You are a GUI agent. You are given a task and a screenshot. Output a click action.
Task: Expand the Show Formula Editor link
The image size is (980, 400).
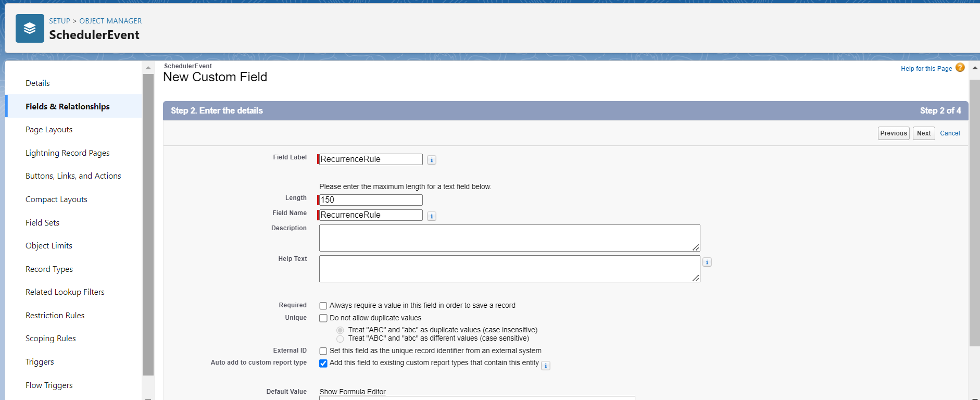[352, 392]
